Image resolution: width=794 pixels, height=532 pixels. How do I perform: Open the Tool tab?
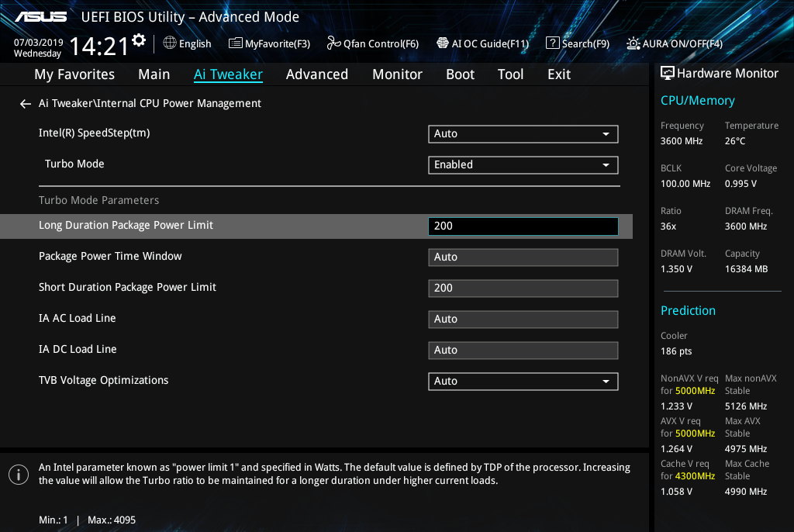(x=510, y=74)
